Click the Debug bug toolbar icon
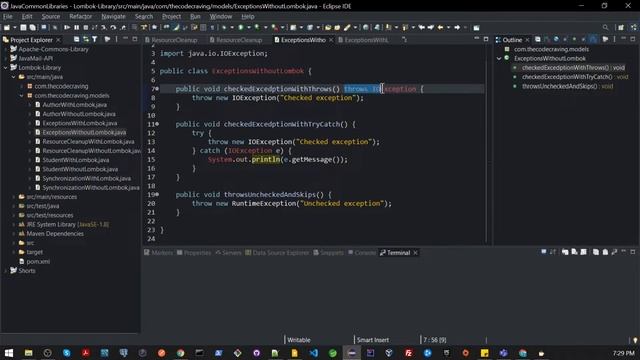This screenshot has width=640, height=360. (224, 27)
